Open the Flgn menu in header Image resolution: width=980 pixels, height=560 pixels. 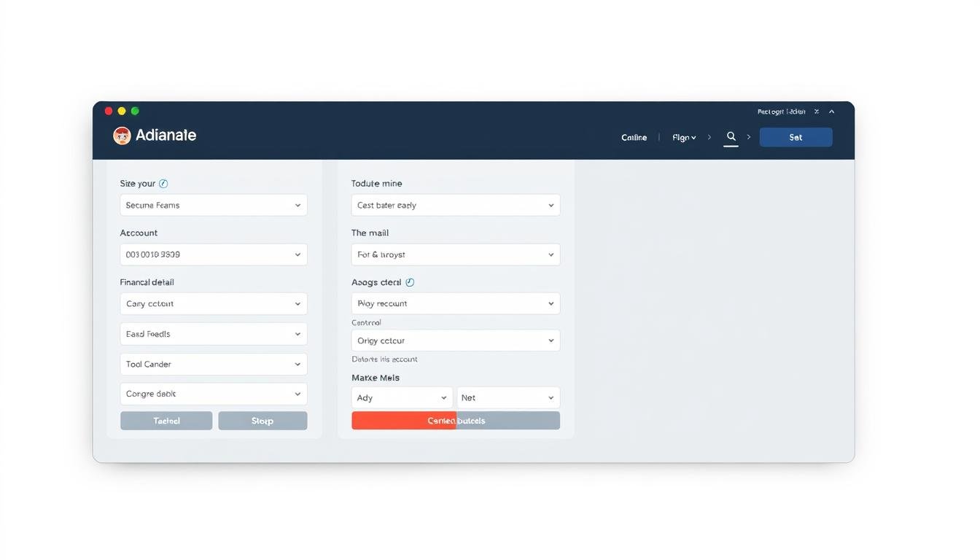click(x=683, y=137)
